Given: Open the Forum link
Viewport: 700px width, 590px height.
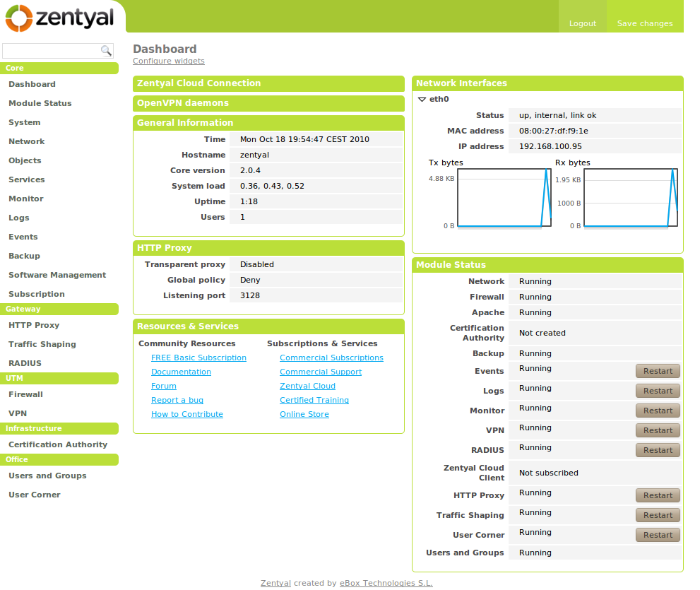Looking at the screenshot, I should (x=163, y=386).
